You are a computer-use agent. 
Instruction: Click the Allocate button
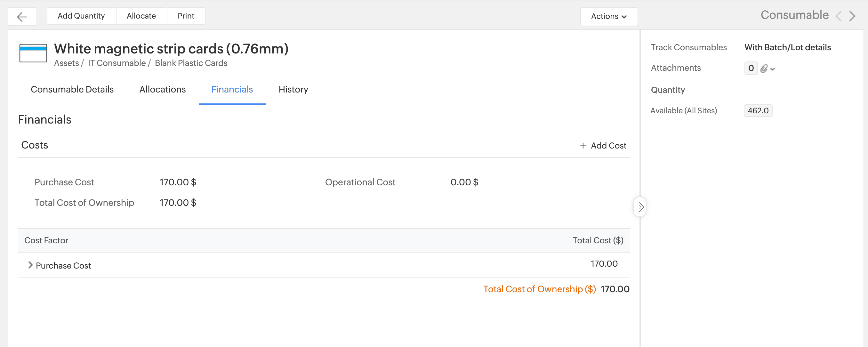(141, 16)
